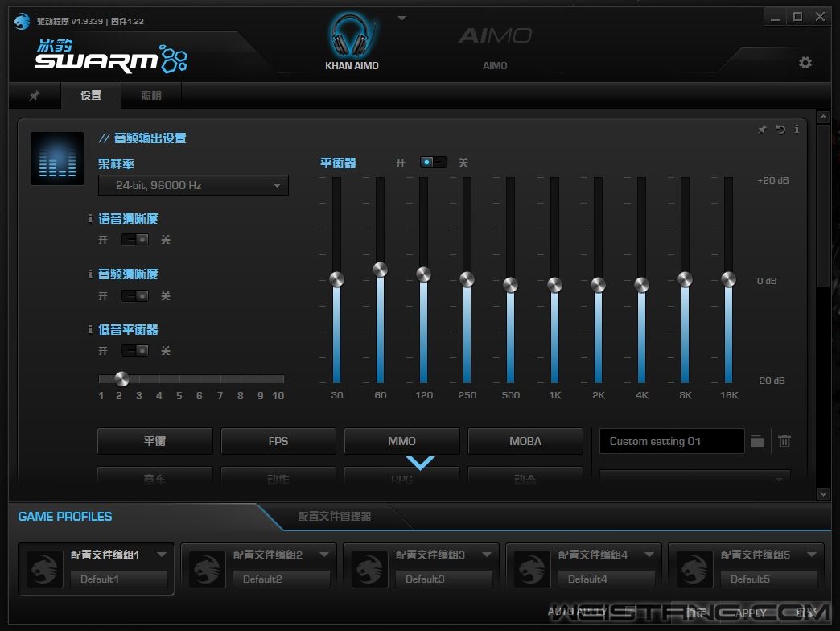This screenshot has width=840, height=631.
Task: Click the Custom setting 01 name field
Action: (672, 441)
